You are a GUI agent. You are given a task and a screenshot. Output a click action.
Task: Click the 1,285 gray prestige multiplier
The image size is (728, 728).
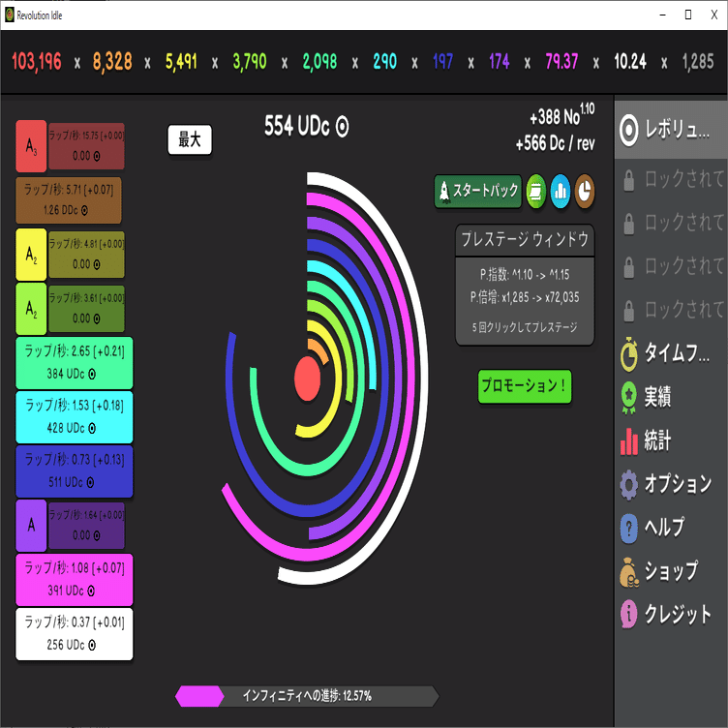coord(698,61)
